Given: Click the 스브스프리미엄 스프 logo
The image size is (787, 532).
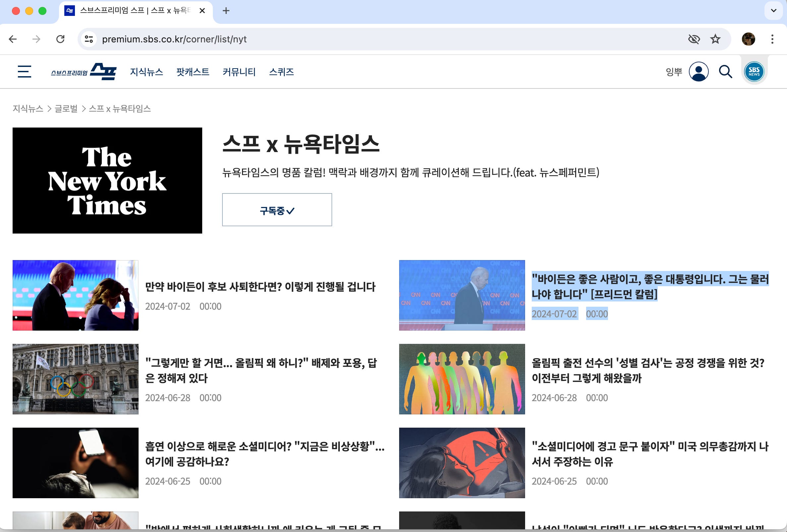Looking at the screenshot, I should tap(84, 72).
